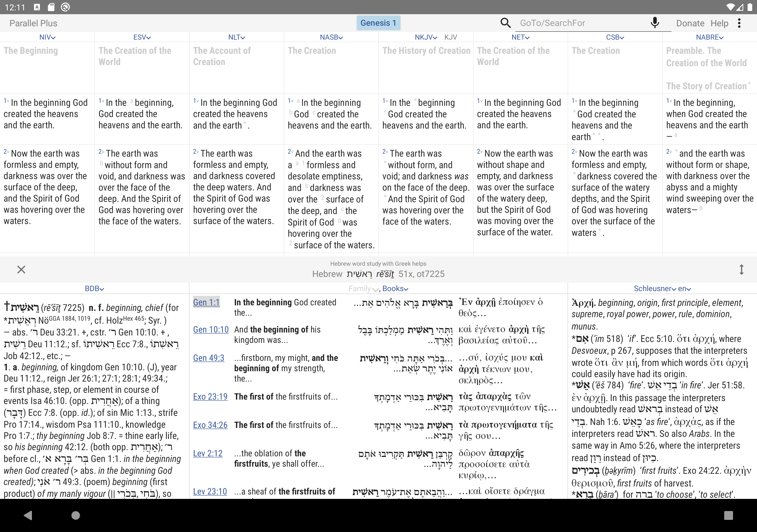
Task: Open Schleusner lexicon dropdown
Action: tap(655, 288)
